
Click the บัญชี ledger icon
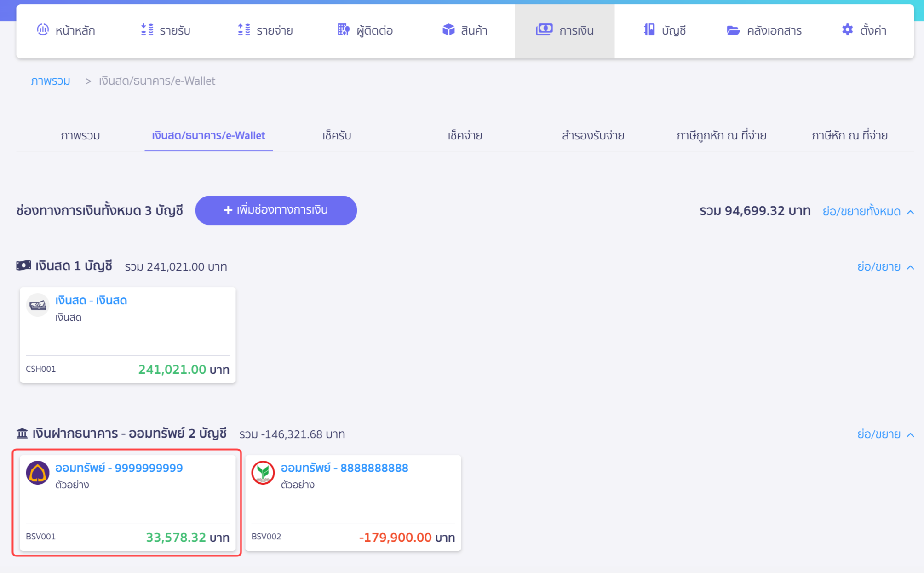[649, 30]
